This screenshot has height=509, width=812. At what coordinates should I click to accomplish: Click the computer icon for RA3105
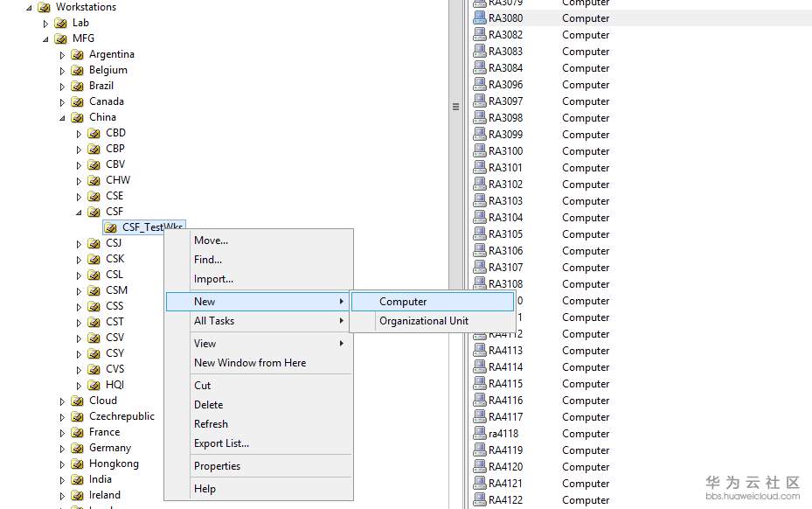pyautogui.click(x=480, y=234)
